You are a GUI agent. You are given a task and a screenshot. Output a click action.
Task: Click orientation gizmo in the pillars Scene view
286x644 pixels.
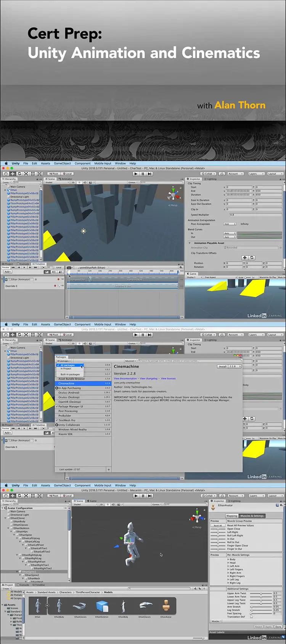(173, 195)
